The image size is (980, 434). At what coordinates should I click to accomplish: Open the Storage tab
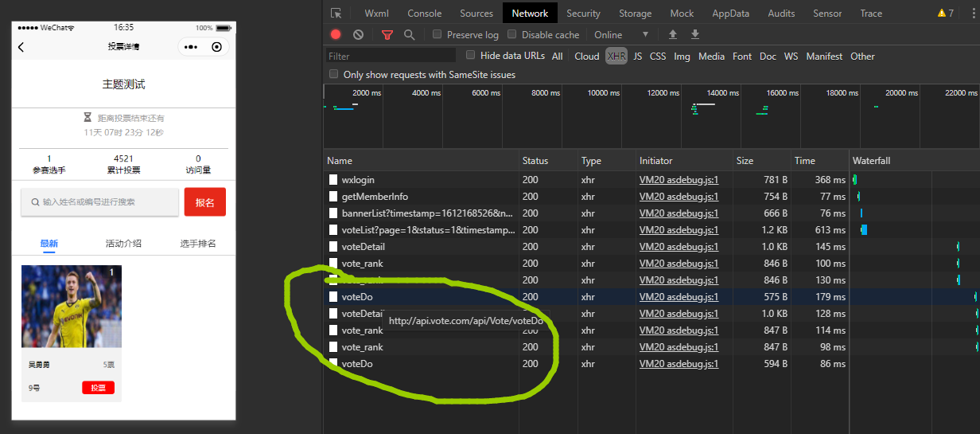(x=636, y=13)
